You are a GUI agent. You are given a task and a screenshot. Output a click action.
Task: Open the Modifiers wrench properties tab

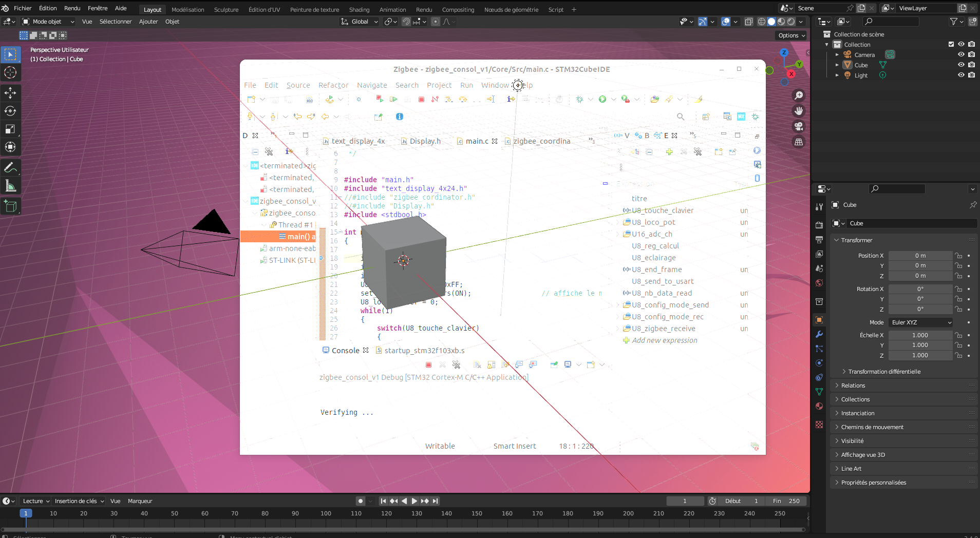pyautogui.click(x=819, y=334)
